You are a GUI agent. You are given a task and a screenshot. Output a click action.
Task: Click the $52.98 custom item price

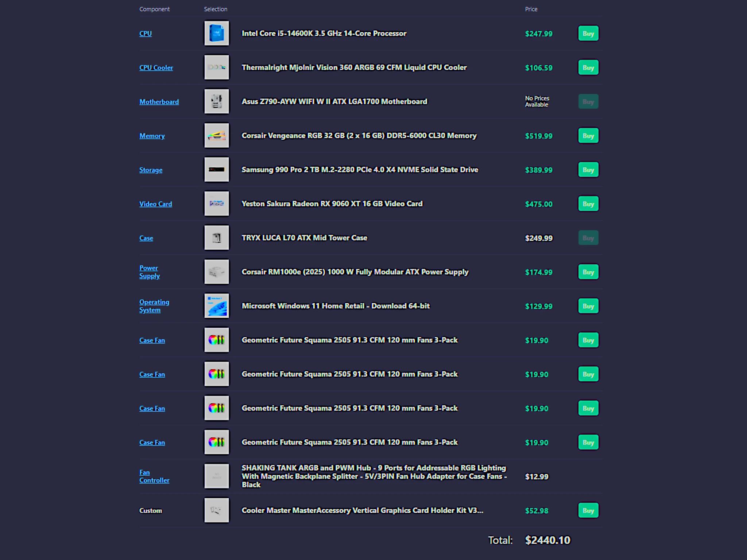[537, 511]
